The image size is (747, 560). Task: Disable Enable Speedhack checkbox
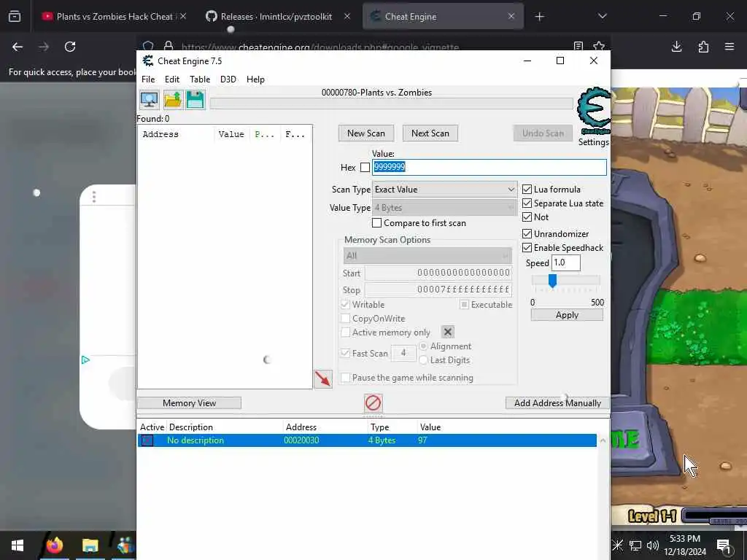(x=527, y=247)
